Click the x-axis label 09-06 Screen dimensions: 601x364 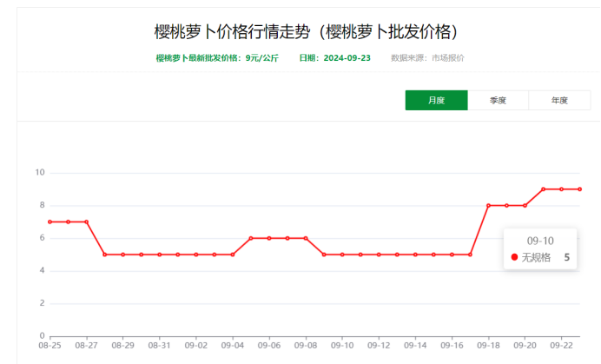269,346
